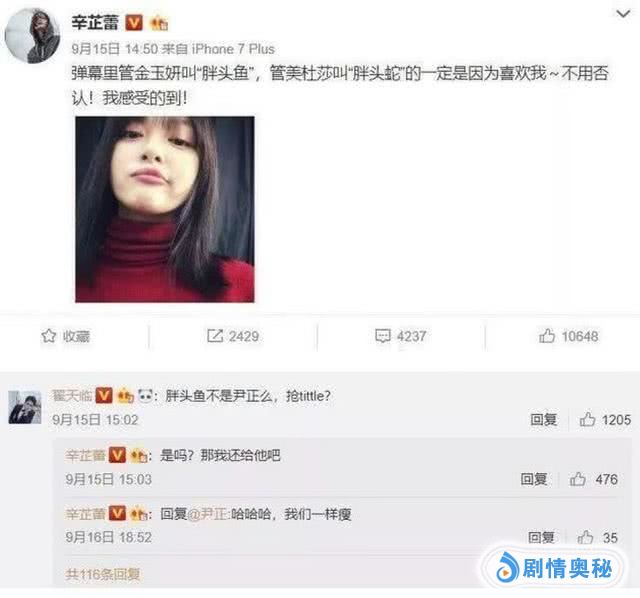The image size is (640, 598).
Task: Like the reply with 35 likes
Action: tap(585, 537)
